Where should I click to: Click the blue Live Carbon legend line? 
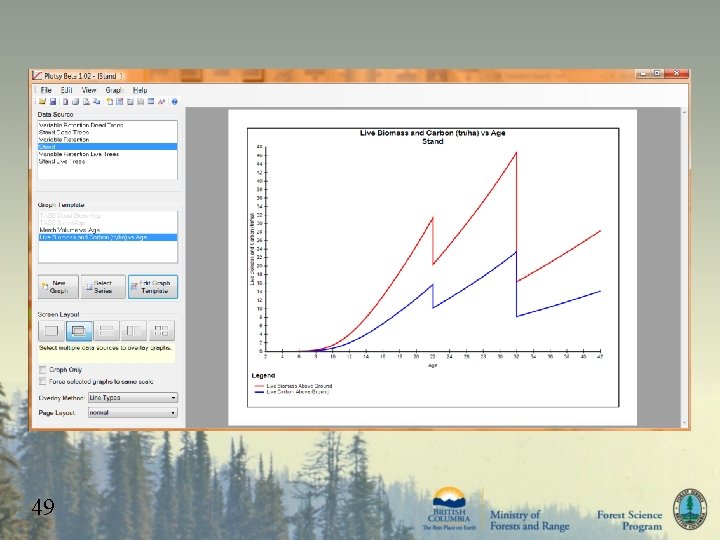pyautogui.click(x=259, y=392)
